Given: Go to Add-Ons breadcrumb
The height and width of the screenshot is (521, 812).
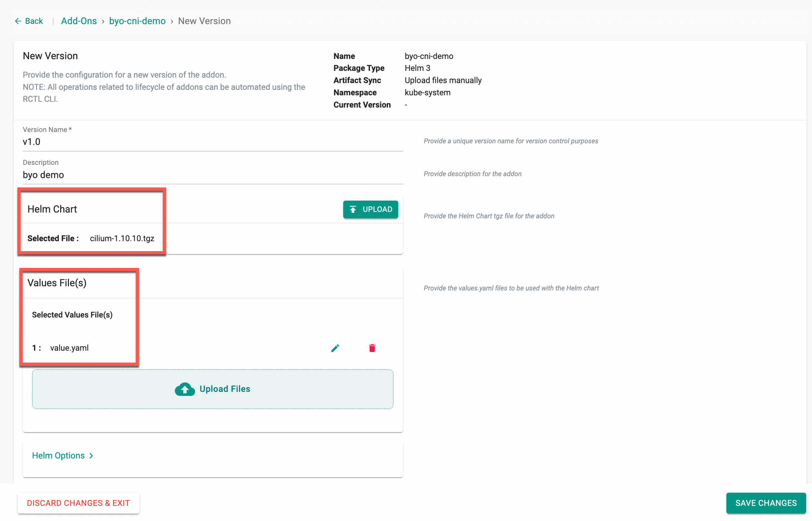Looking at the screenshot, I should pos(79,21).
